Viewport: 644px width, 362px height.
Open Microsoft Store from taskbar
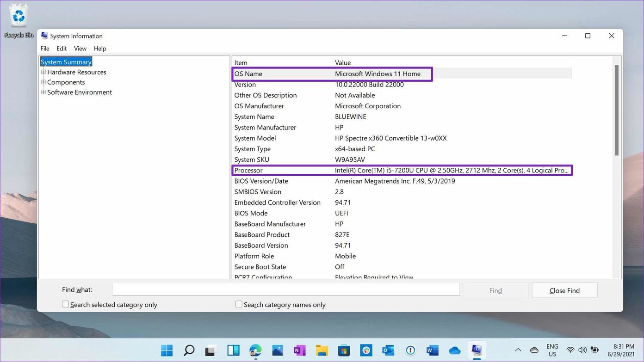pyautogui.click(x=344, y=350)
